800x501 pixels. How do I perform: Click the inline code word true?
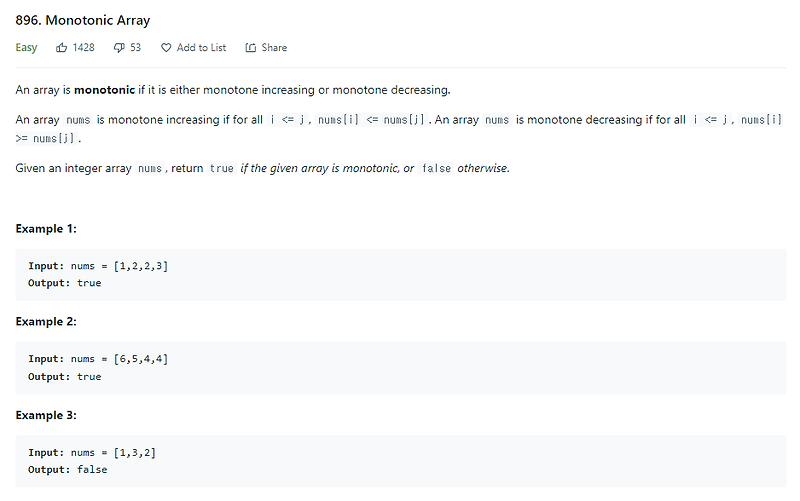coord(221,168)
